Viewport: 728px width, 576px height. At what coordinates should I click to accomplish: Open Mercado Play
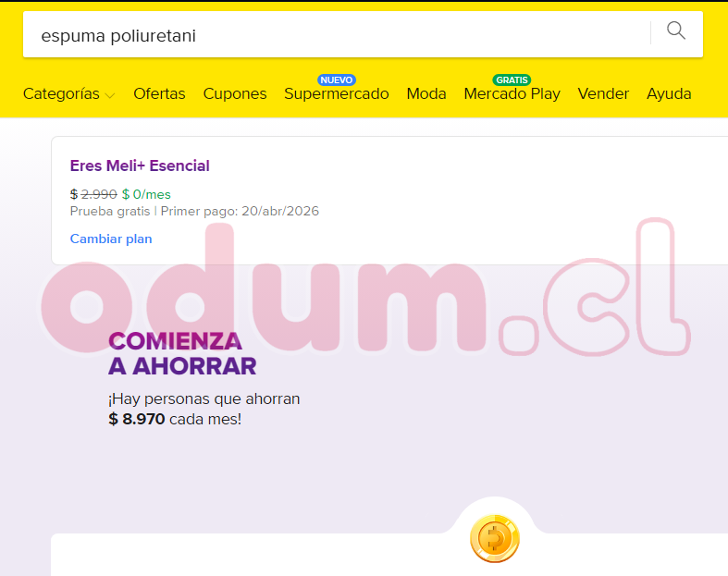pos(512,93)
